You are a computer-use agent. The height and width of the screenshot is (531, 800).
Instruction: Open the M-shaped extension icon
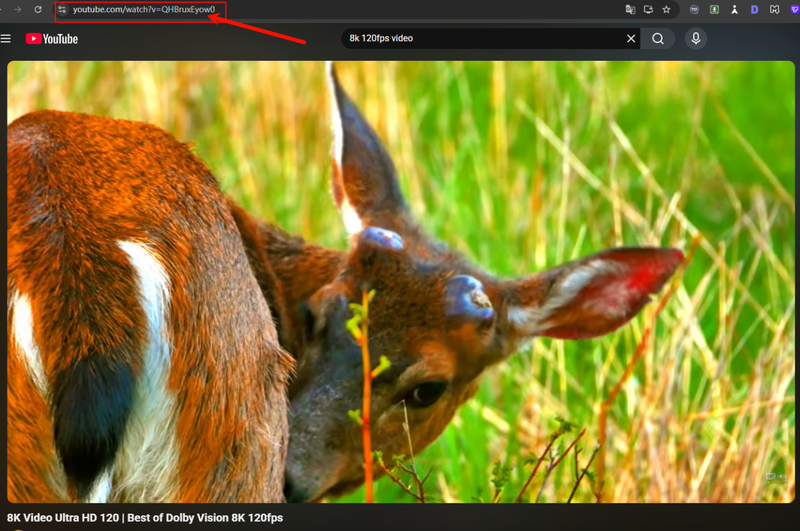[774, 10]
